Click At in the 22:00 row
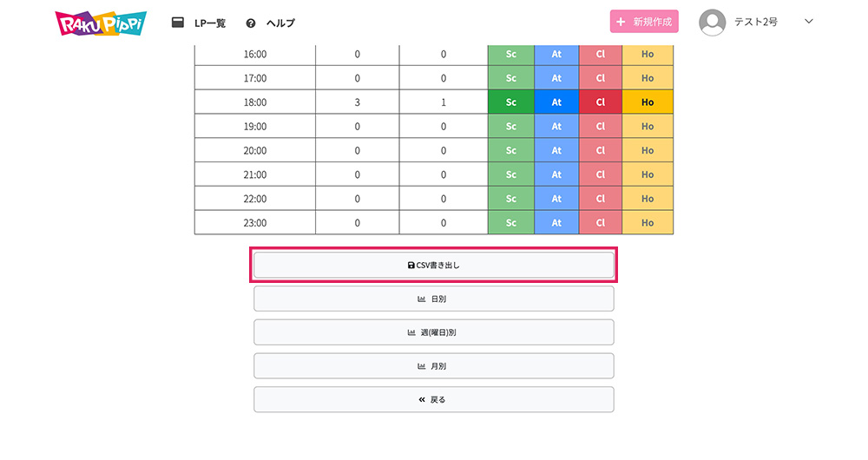The width and height of the screenshot is (868, 460). 556,199
